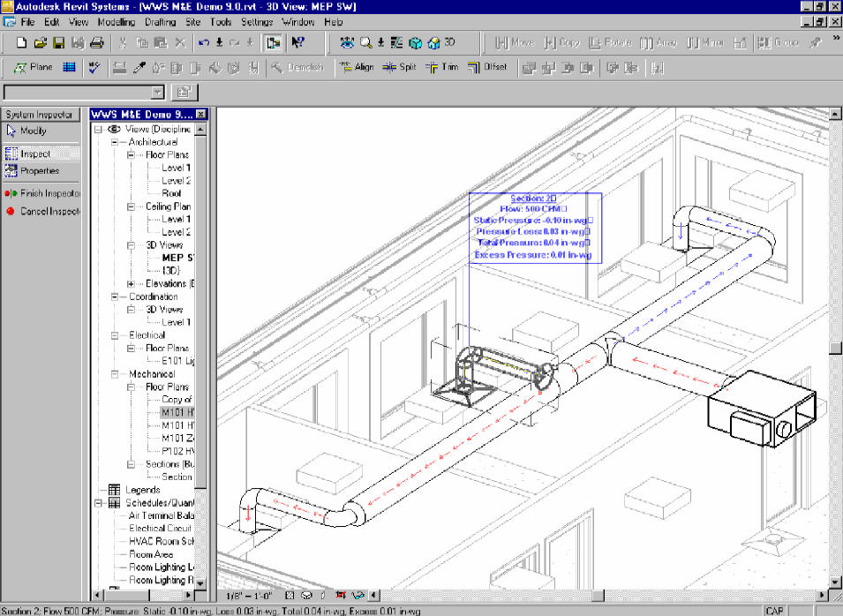The image size is (843, 616).
Task: Select the Roof floor plan
Action: coord(171,193)
